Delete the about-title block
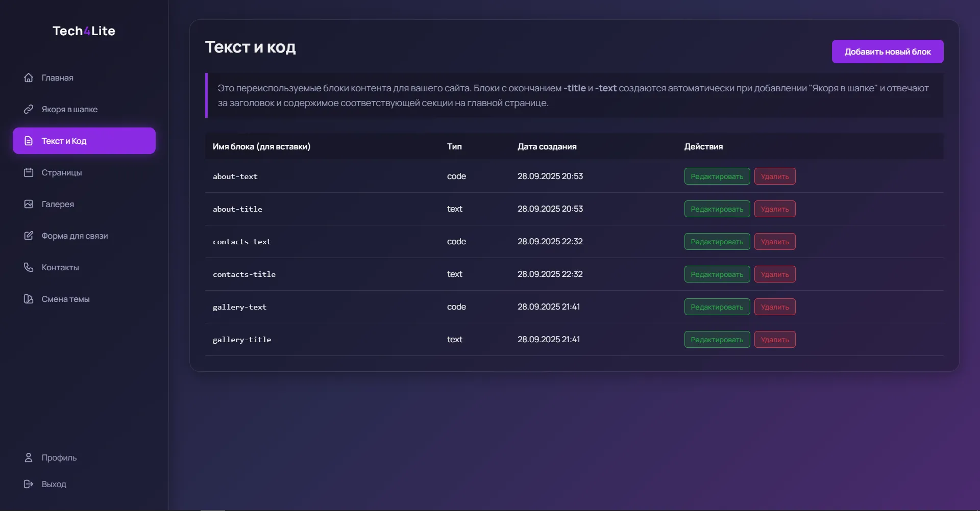The height and width of the screenshot is (511, 980). [774, 209]
